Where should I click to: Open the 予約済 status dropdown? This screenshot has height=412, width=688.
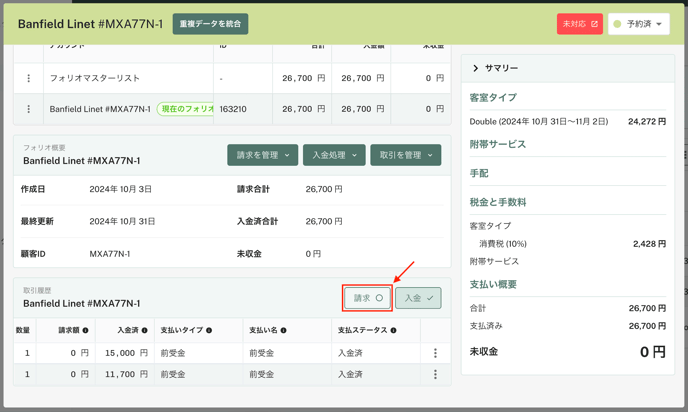[x=639, y=24]
